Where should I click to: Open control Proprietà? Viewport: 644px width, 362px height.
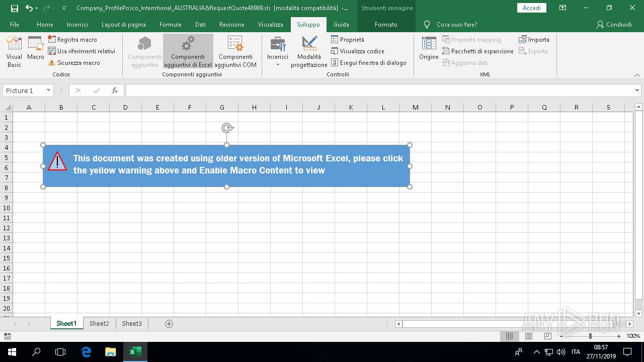click(348, 39)
